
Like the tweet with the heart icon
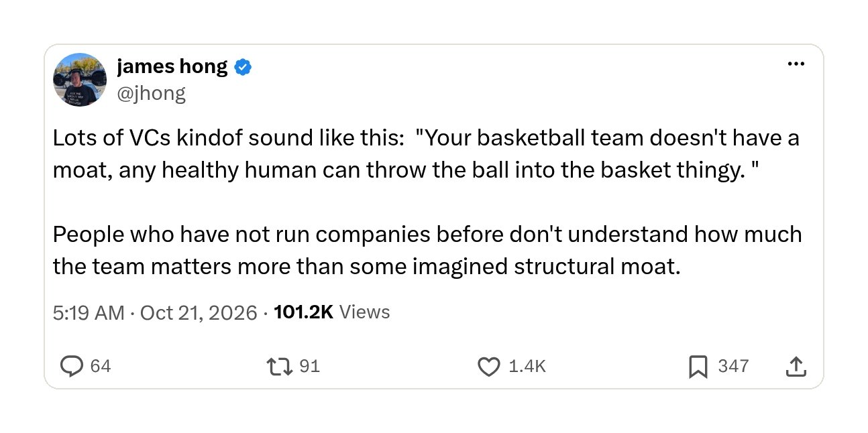[489, 366]
